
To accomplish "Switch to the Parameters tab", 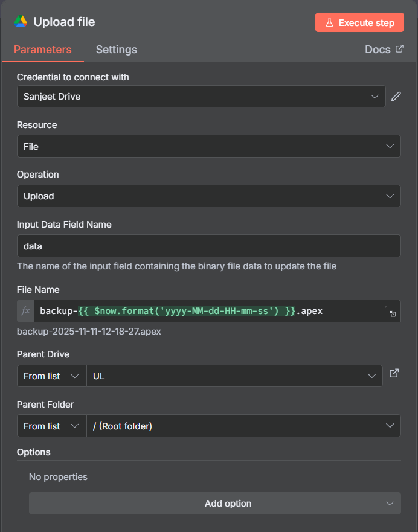I will [42, 50].
